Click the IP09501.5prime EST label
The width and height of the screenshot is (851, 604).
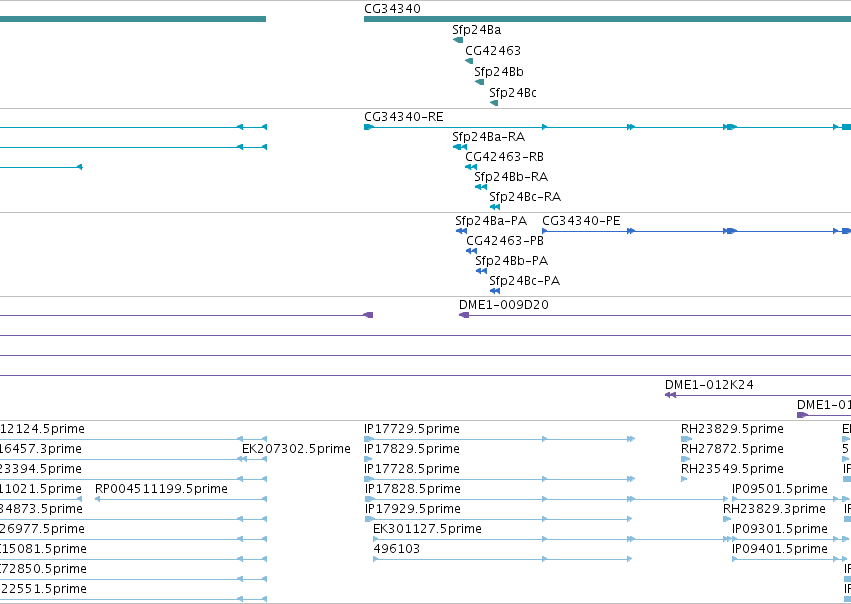pyautogui.click(x=780, y=489)
